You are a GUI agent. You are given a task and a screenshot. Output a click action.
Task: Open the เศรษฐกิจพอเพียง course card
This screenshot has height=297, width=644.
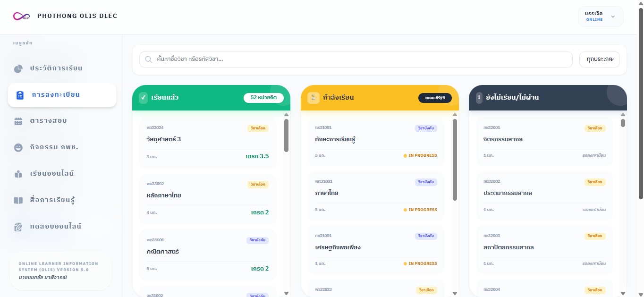point(376,250)
